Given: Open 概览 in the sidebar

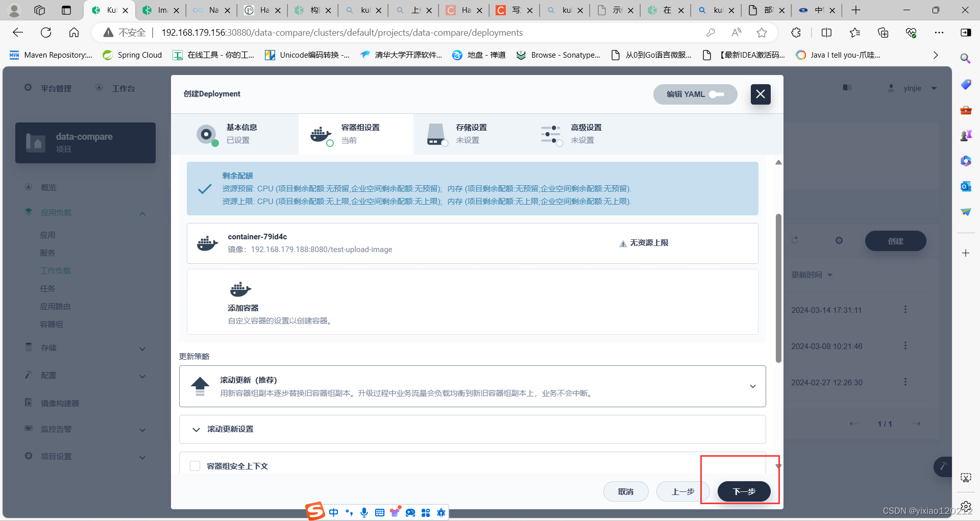Looking at the screenshot, I should 48,187.
